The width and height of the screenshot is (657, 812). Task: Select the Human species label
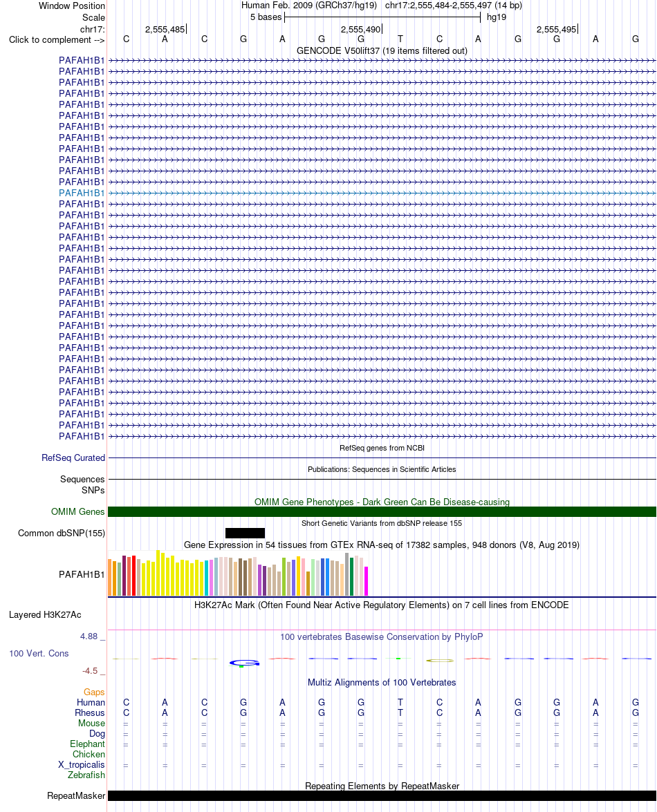tap(91, 703)
